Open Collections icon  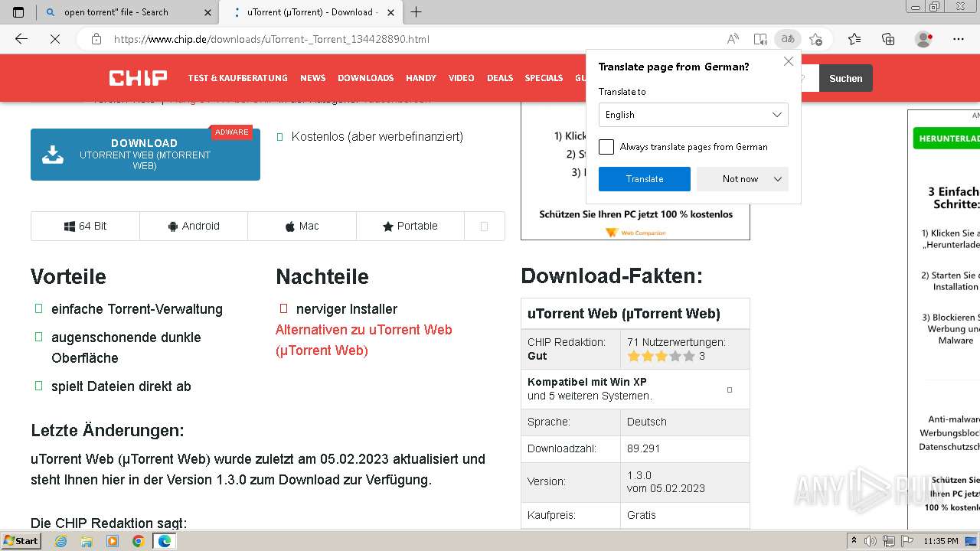(888, 39)
